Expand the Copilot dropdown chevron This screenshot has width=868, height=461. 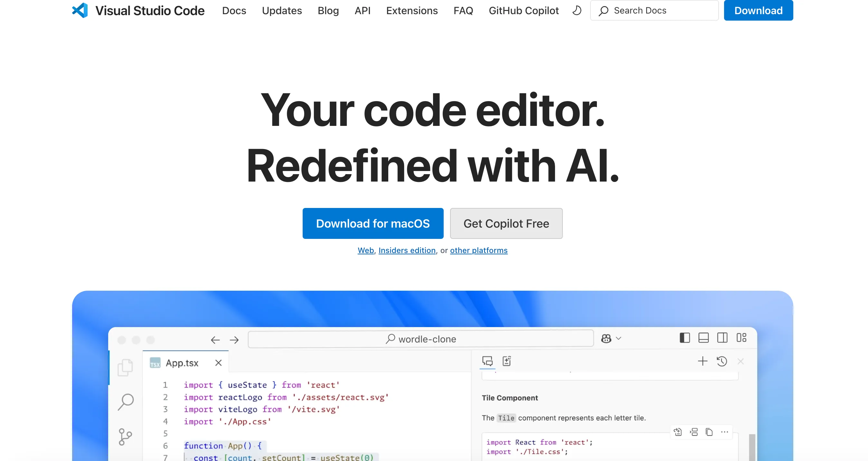[x=619, y=338]
